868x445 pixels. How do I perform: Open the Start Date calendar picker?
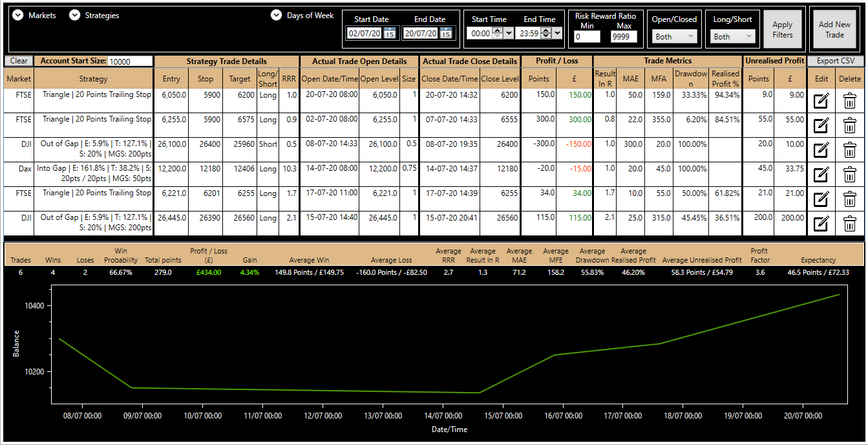coord(390,34)
